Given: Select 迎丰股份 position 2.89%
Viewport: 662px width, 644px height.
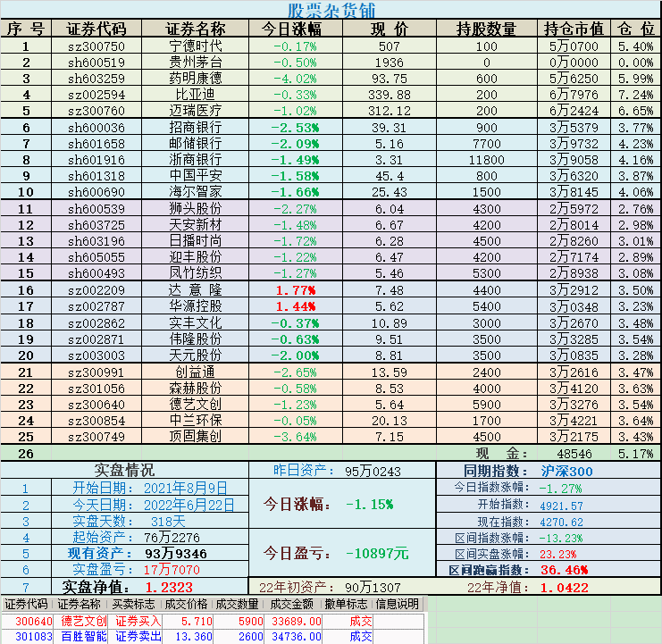Looking at the screenshot, I should [x=636, y=257].
